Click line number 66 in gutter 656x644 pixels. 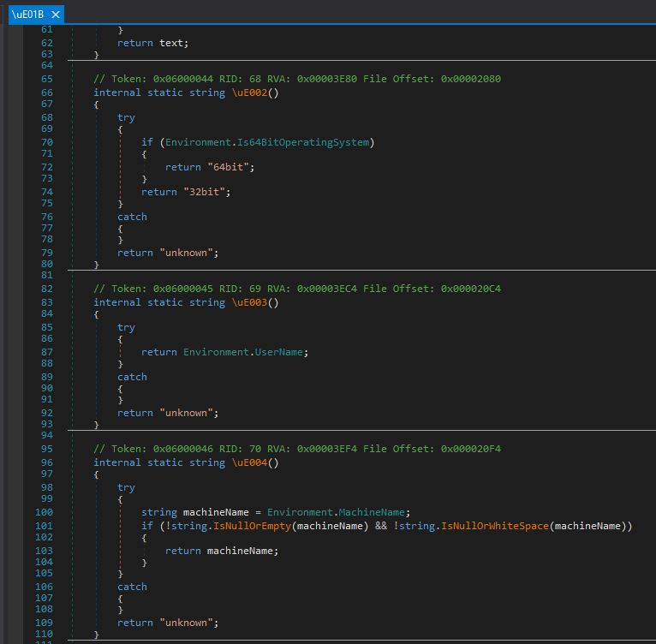[x=47, y=92]
